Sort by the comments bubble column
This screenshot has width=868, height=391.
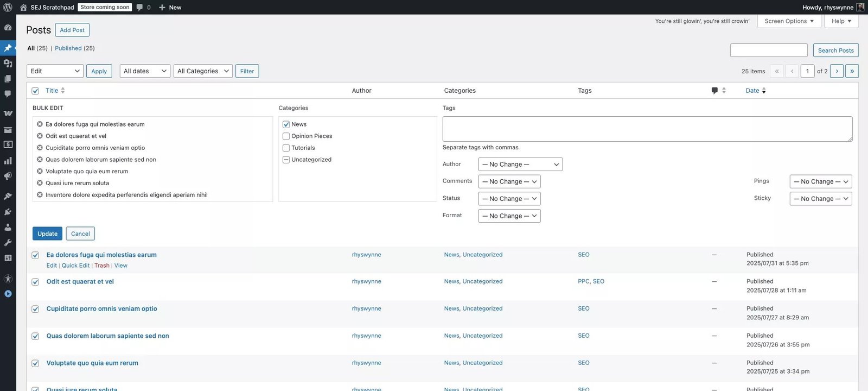(x=718, y=91)
